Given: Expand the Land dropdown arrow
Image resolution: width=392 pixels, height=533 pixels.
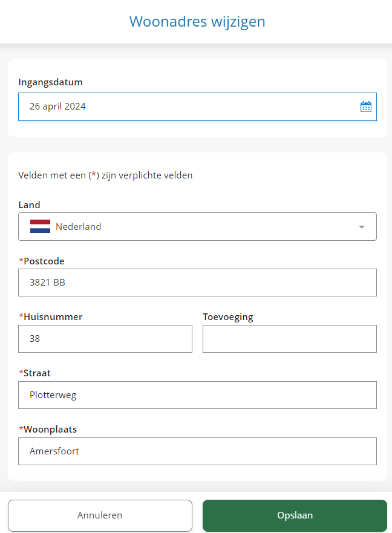Looking at the screenshot, I should click(x=362, y=227).
